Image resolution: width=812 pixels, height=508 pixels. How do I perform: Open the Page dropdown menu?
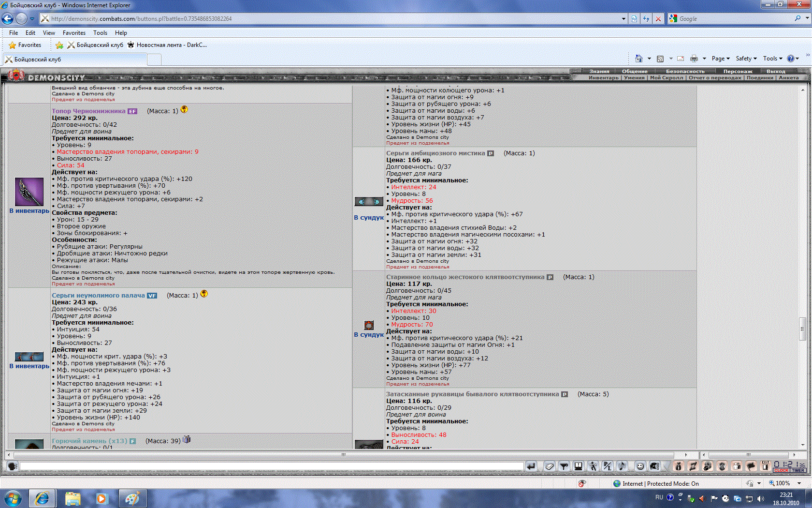(721, 59)
